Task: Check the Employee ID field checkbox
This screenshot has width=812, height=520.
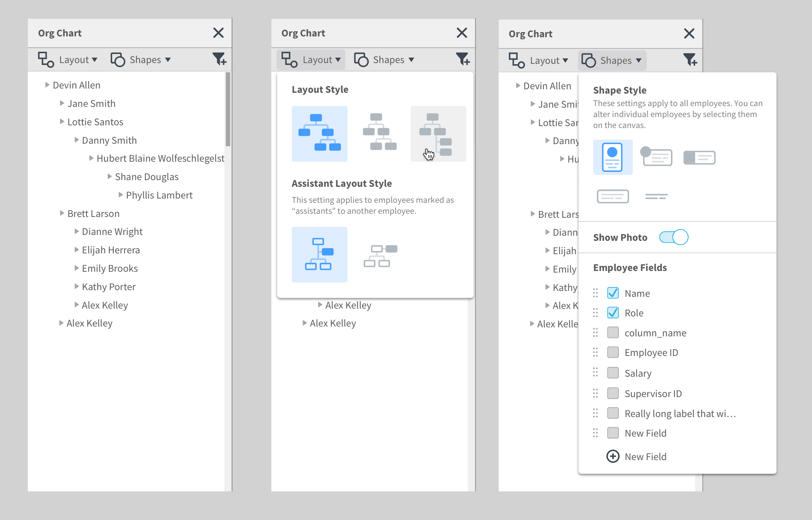Action: pos(613,352)
